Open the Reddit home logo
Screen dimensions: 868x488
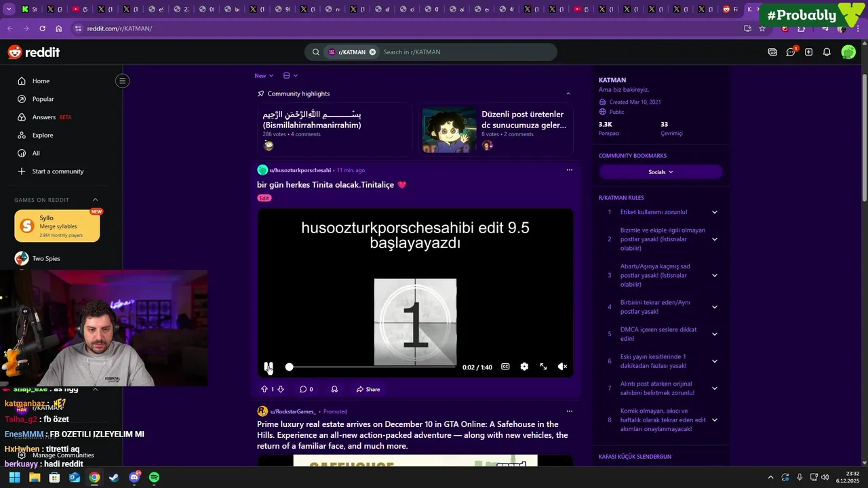tap(34, 52)
